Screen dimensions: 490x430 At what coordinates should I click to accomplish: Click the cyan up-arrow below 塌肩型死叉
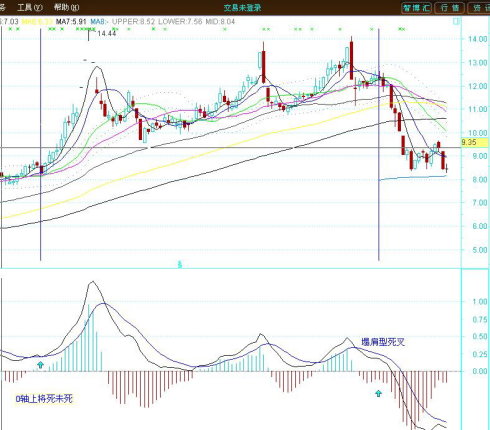coord(378,393)
